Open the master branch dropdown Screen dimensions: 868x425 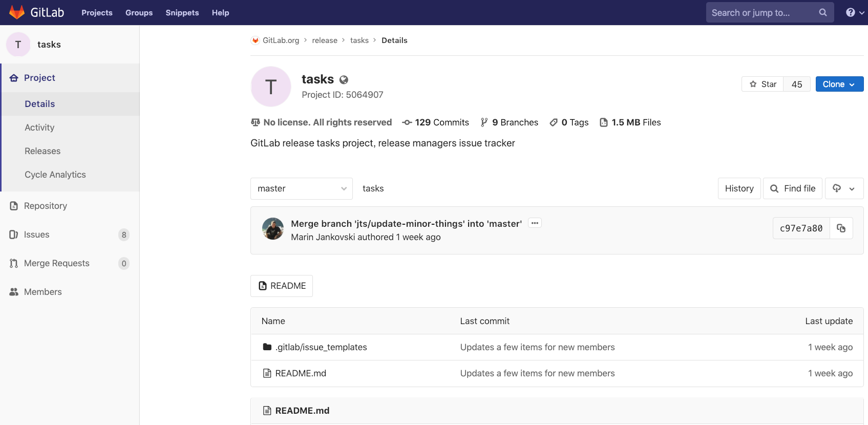click(302, 188)
